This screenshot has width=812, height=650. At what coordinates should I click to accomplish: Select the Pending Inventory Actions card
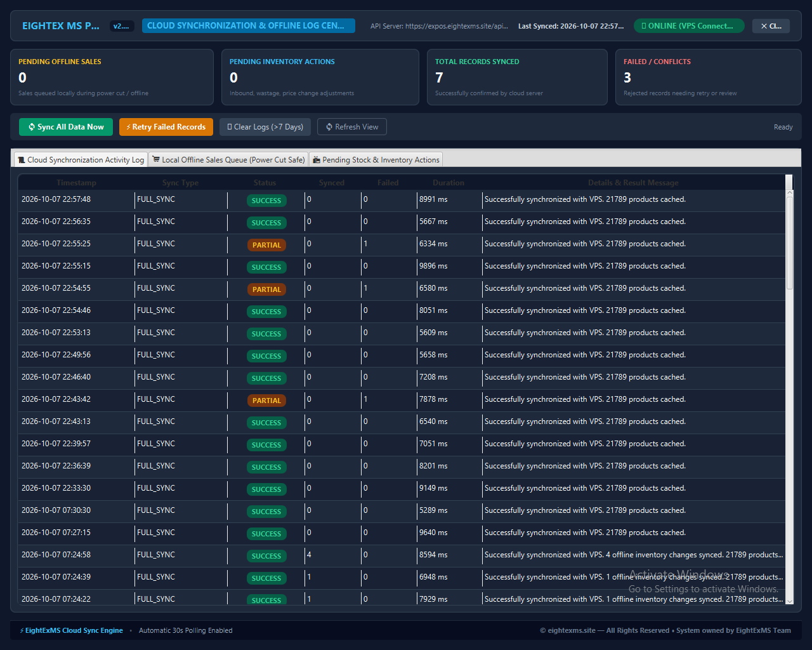pos(320,77)
